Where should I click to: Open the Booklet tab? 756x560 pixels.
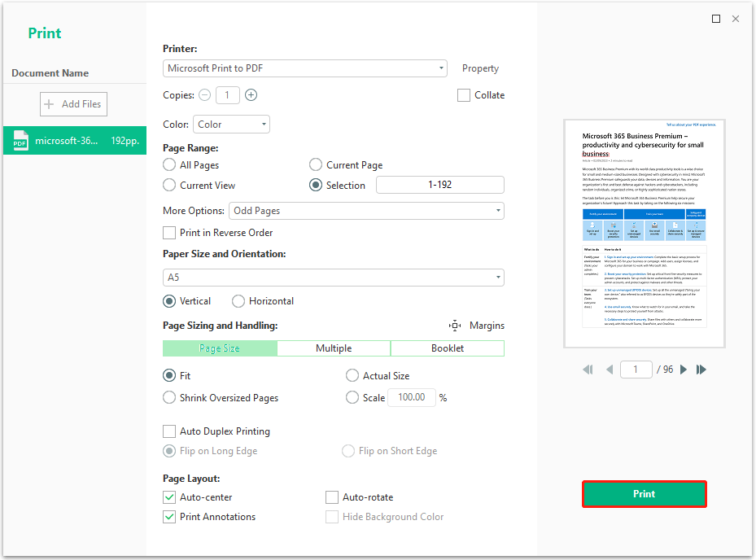(448, 348)
